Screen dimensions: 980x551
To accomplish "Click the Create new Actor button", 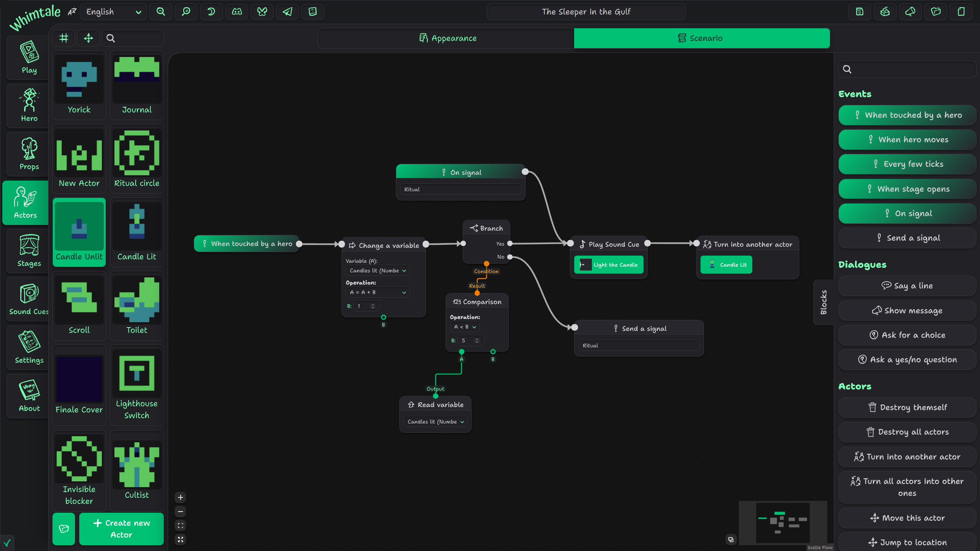I will [121, 529].
